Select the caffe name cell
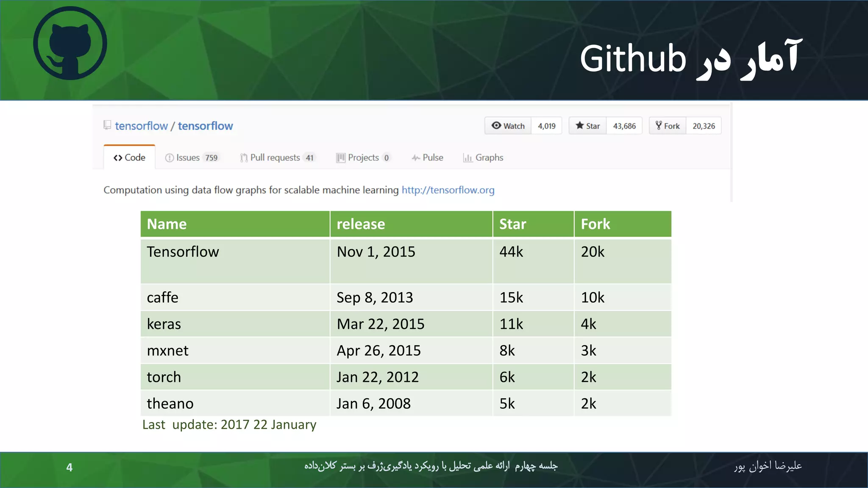This screenshot has width=868, height=488. [235, 297]
